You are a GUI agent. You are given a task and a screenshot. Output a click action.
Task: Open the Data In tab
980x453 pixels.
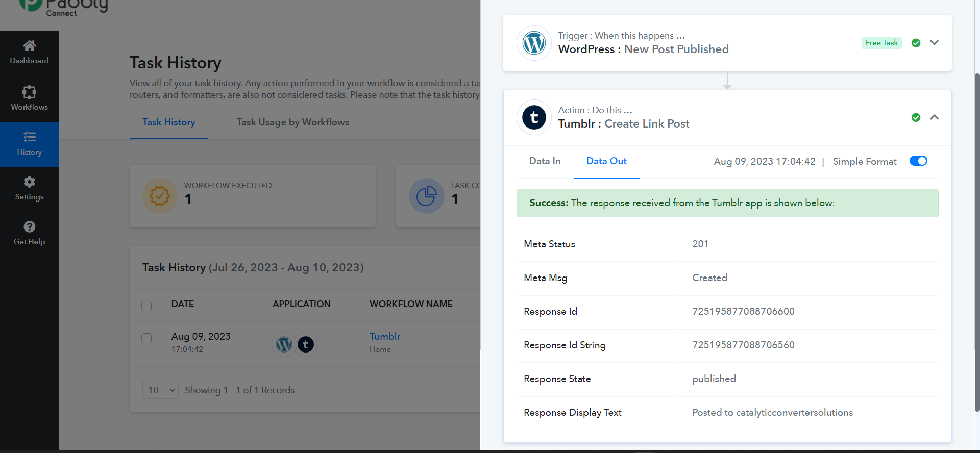(545, 161)
